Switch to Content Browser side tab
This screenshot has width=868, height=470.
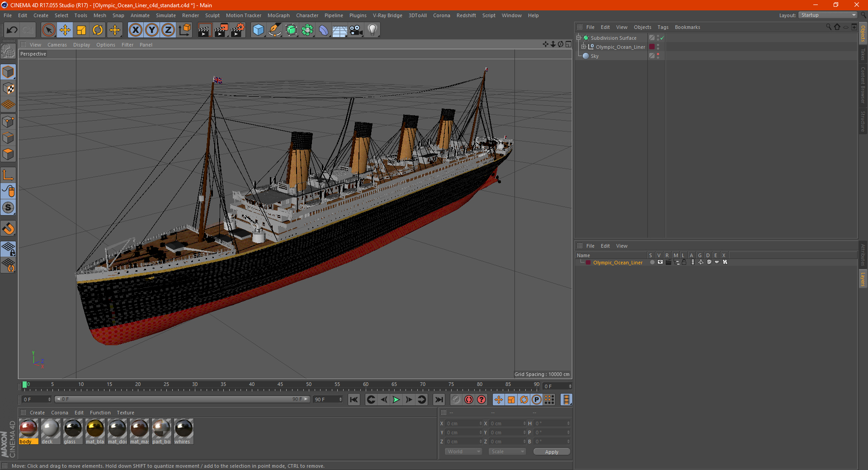click(863, 85)
